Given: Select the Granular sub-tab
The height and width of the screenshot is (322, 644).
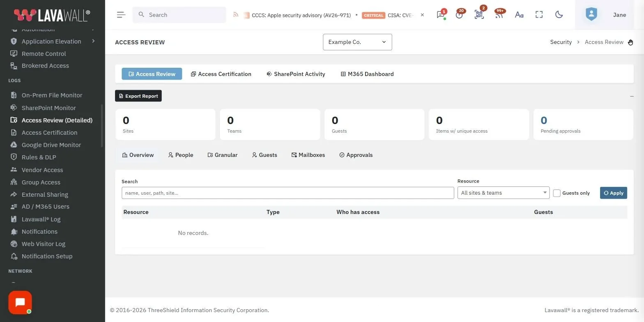Looking at the screenshot, I should pos(223,155).
